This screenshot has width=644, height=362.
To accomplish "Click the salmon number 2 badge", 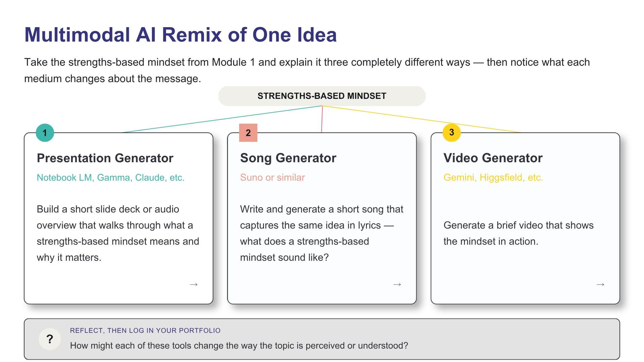I will click(248, 133).
